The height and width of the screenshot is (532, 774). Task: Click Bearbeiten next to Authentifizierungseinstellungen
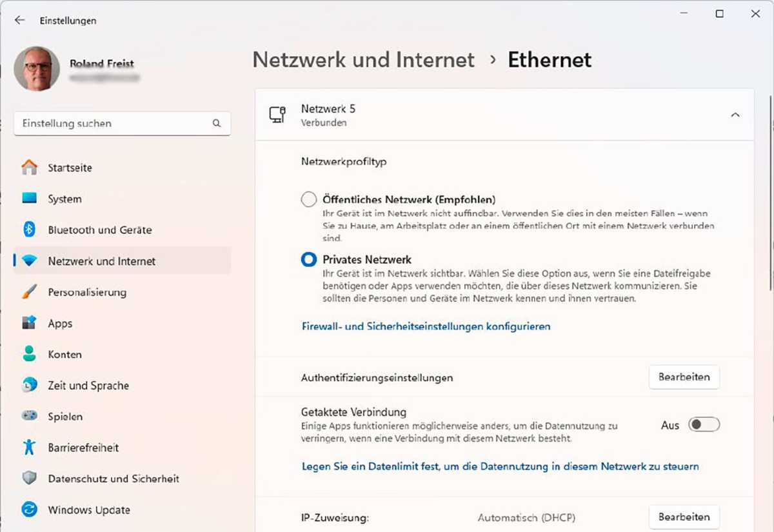point(684,377)
